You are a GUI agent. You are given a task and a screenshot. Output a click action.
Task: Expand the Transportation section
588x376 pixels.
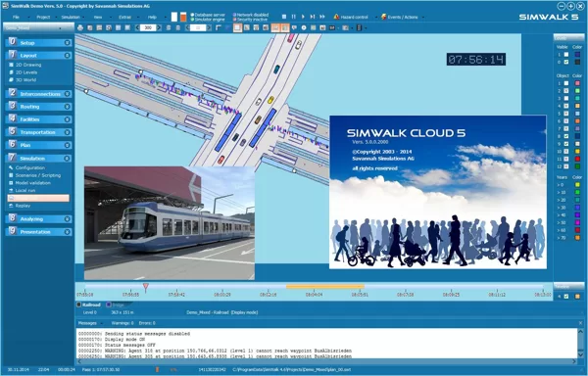pos(67,132)
